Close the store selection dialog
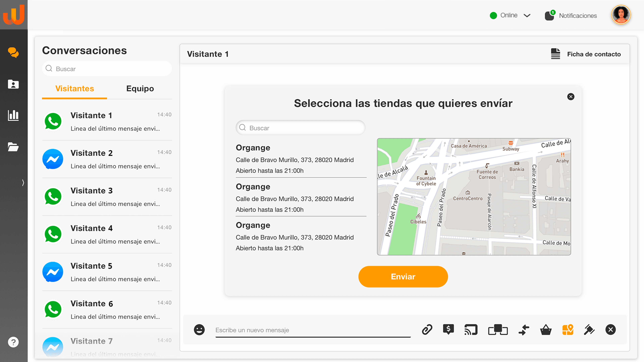 (571, 97)
